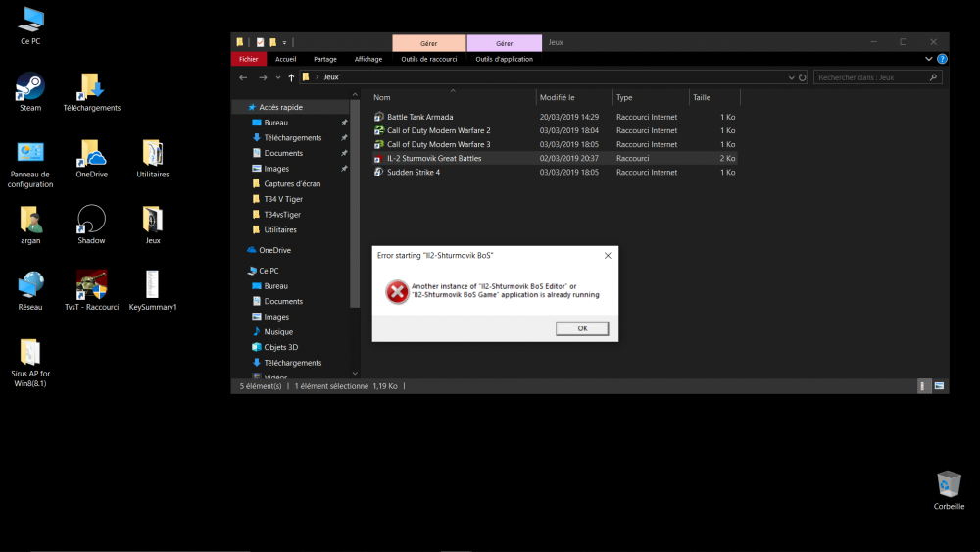Select Objets 3D under Ce PC
980x552 pixels.
tap(280, 348)
